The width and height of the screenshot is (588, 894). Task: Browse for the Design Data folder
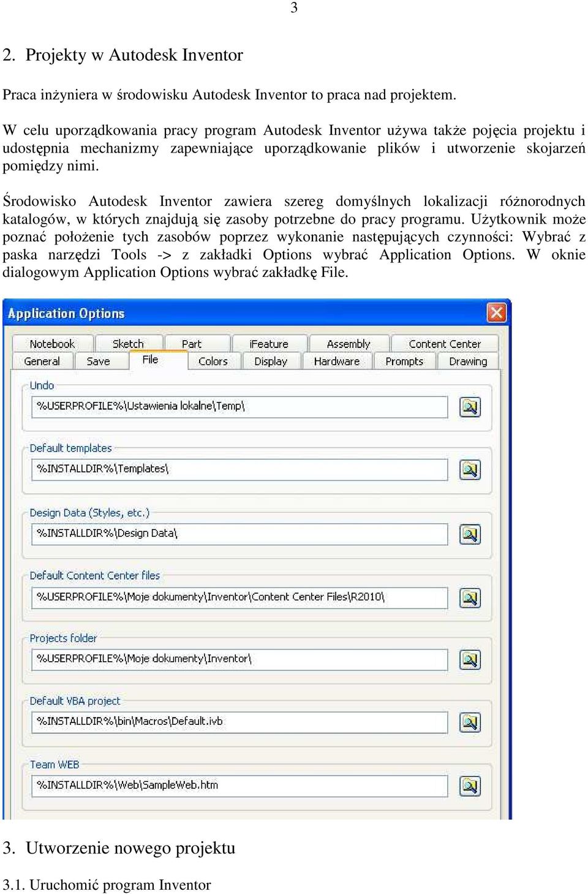(x=470, y=534)
